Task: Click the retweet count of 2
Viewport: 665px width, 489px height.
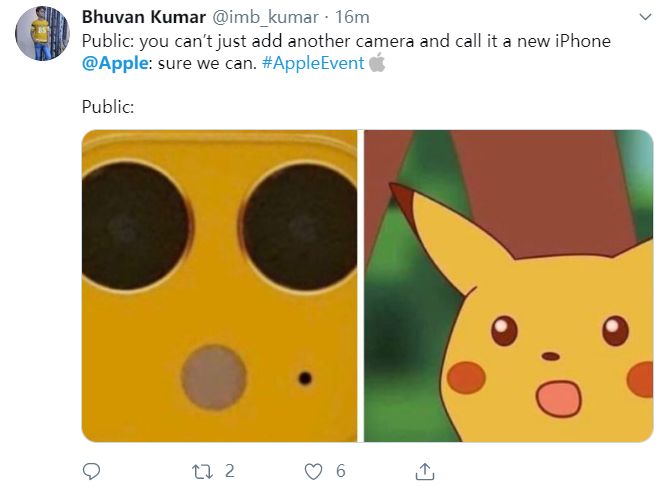Action: coord(229,471)
